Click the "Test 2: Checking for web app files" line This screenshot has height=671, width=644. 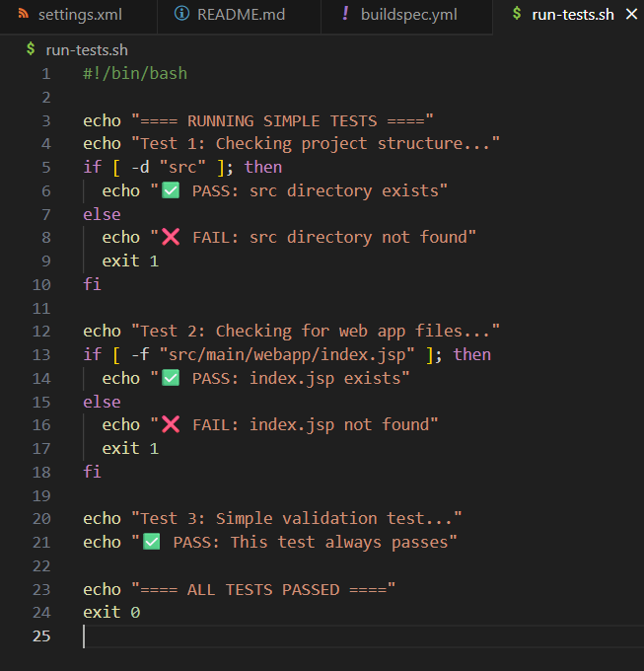point(291,332)
